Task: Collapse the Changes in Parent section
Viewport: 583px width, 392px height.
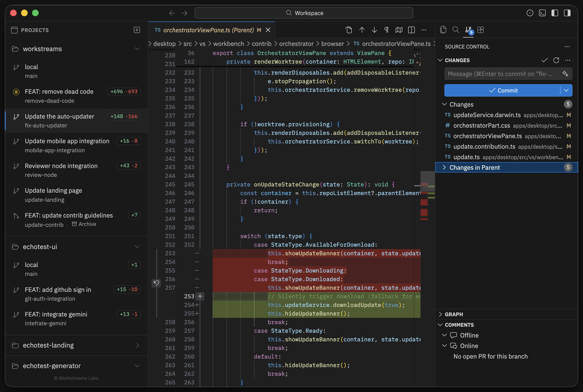Action: (x=444, y=167)
